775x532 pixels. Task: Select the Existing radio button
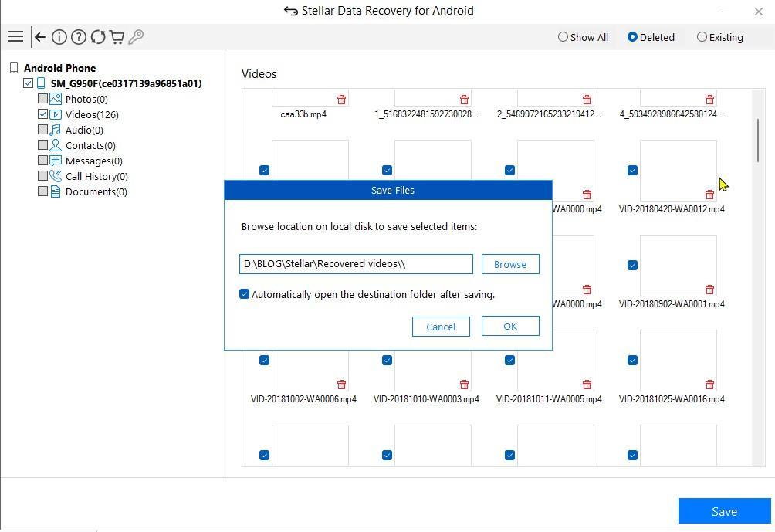pos(702,37)
